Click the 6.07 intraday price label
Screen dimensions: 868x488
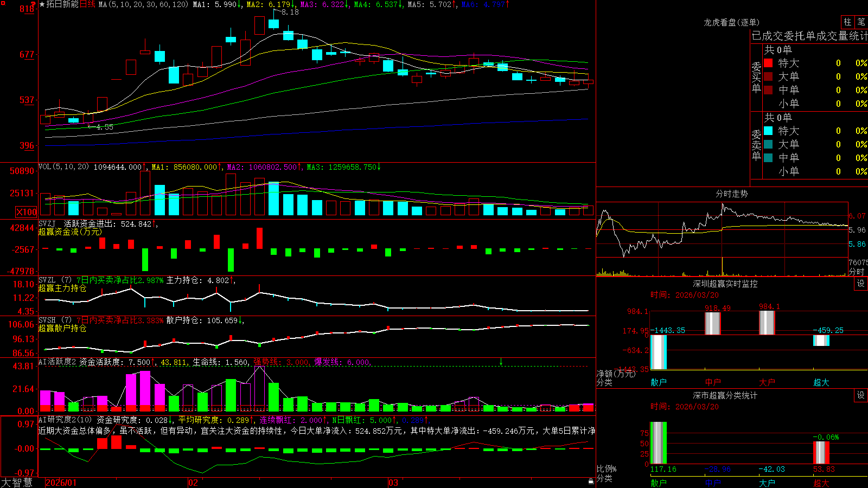coord(857,216)
